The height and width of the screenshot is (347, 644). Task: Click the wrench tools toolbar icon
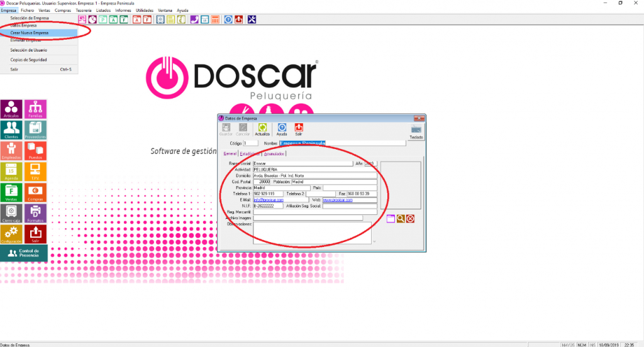[x=252, y=19]
